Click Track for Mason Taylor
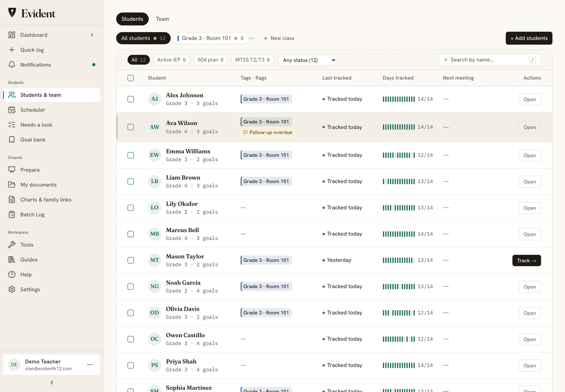Image resolution: width=565 pixels, height=392 pixels. (x=526, y=261)
